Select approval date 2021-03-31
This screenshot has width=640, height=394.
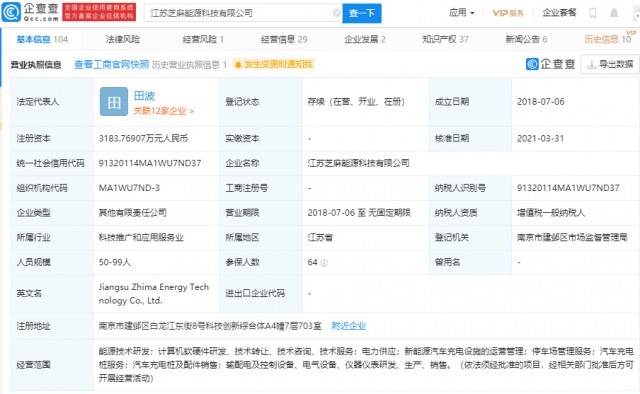(540, 138)
